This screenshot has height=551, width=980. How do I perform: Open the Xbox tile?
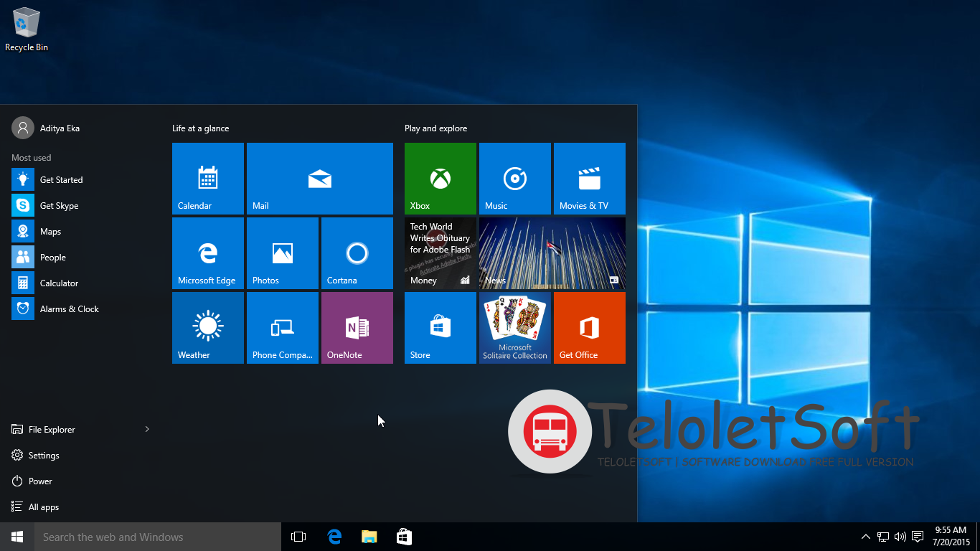(x=440, y=179)
